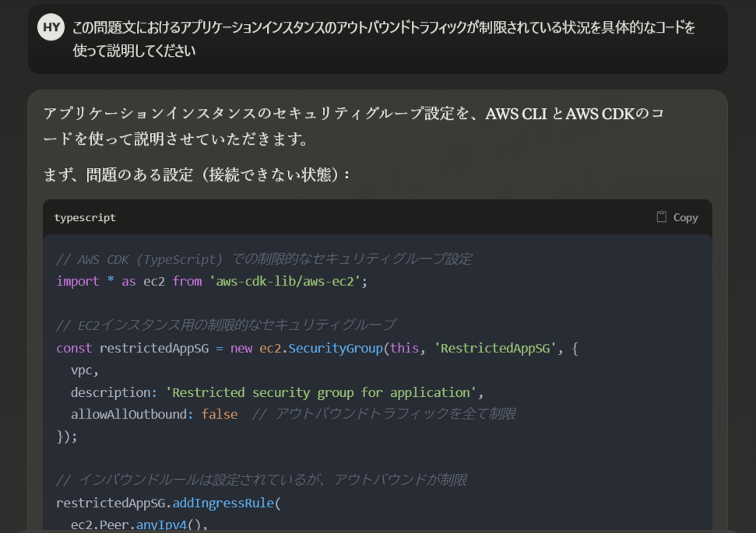Click the 'const restrictedAppSG' code line
This screenshot has height=533, width=756.
click(317, 348)
